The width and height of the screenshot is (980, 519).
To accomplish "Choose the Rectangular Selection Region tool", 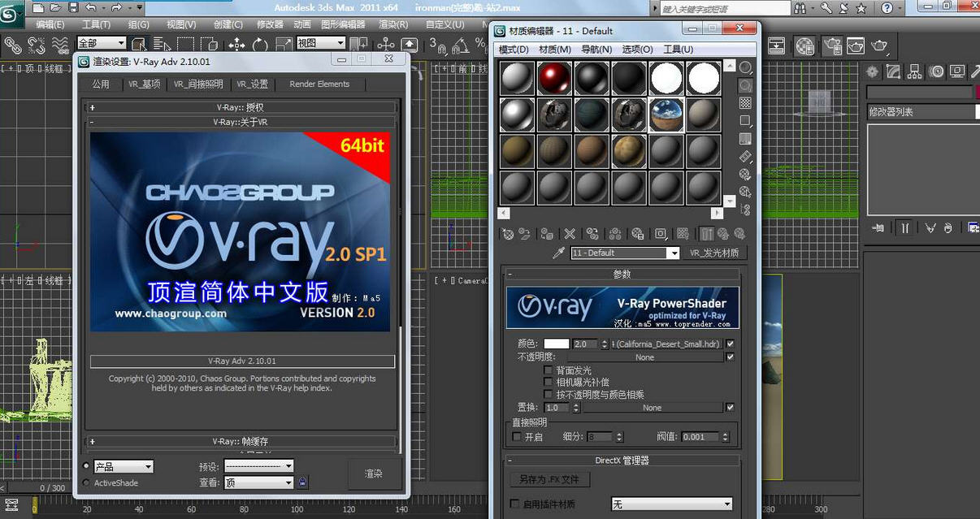I will pyautogui.click(x=186, y=44).
